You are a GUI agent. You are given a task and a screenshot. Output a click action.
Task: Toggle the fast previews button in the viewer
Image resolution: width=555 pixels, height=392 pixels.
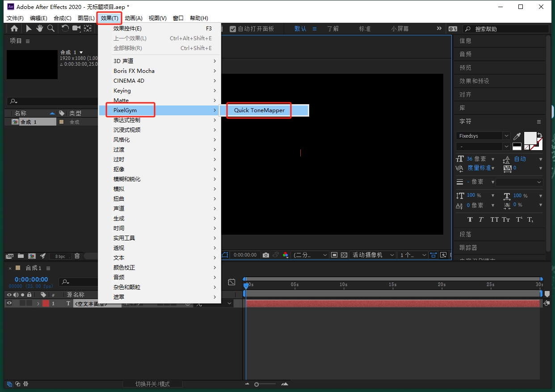tap(443, 255)
